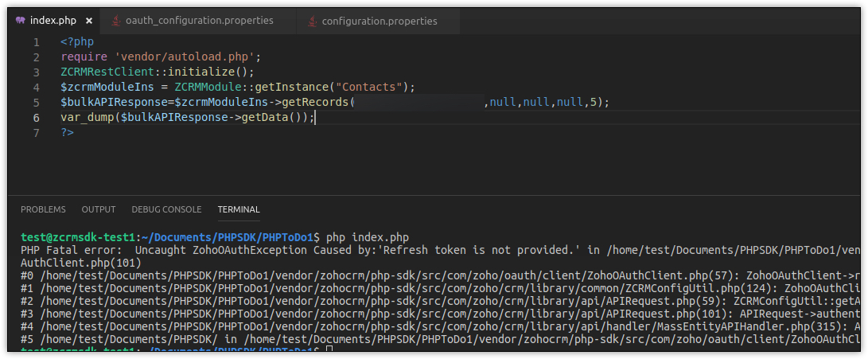This screenshot has height=359, width=868.
Task: Click the 'php index.php' command in terminal
Action: click(368, 238)
